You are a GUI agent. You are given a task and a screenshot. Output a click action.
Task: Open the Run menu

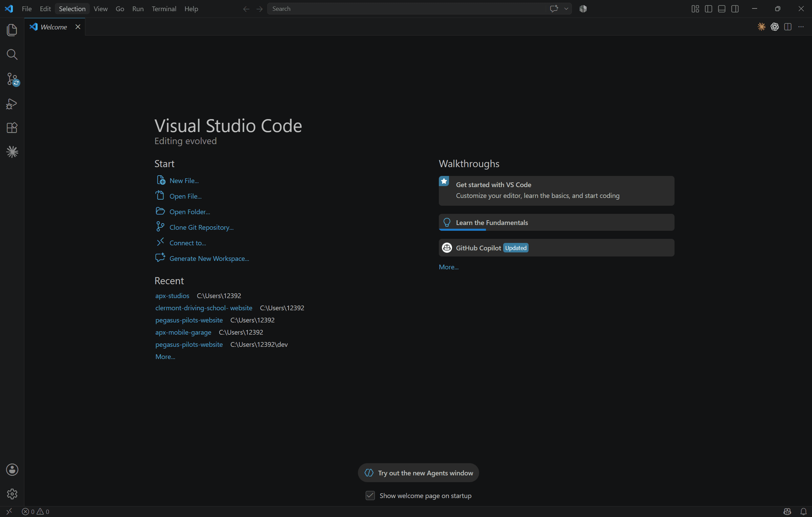pos(138,9)
